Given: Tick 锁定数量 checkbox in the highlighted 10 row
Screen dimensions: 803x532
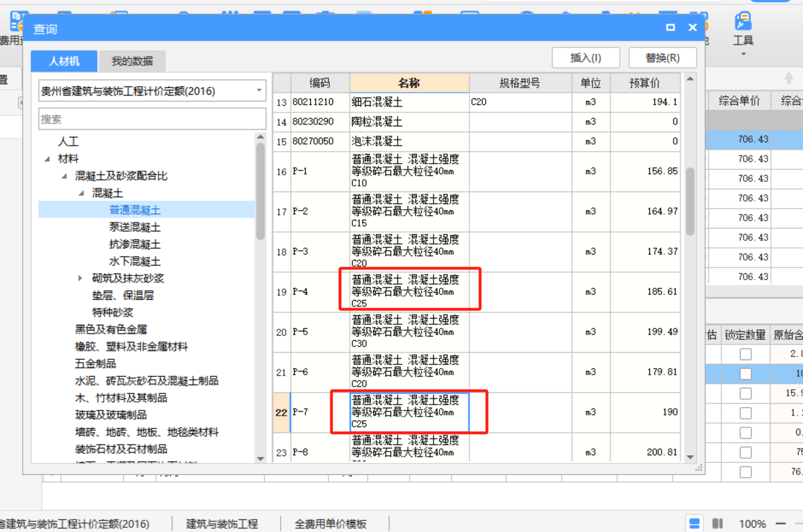Looking at the screenshot, I should pyautogui.click(x=745, y=374).
